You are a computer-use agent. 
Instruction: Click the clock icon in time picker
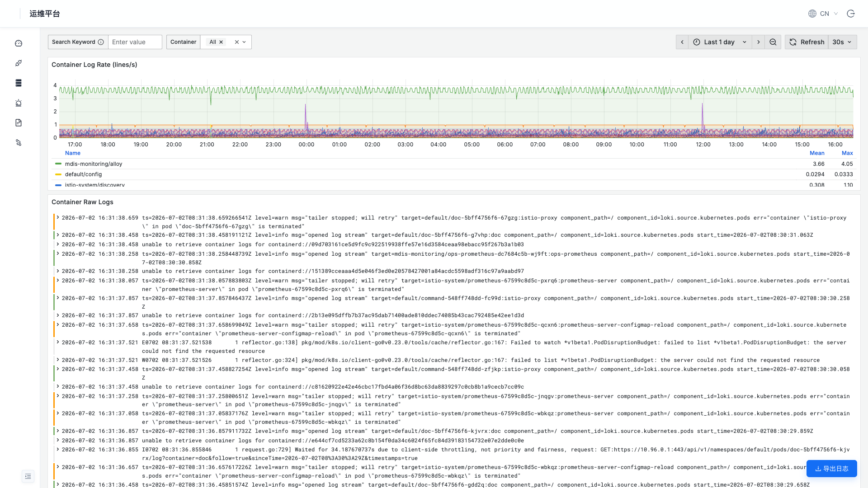(x=697, y=42)
